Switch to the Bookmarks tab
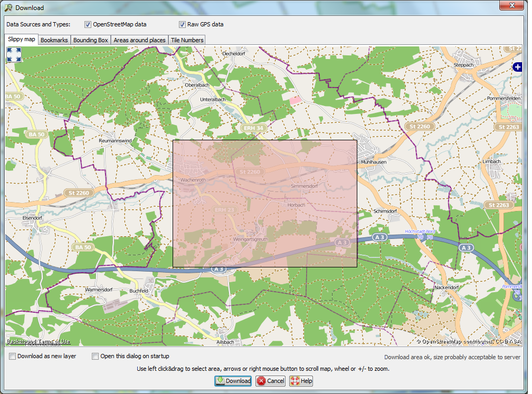The image size is (532, 394). coord(54,40)
